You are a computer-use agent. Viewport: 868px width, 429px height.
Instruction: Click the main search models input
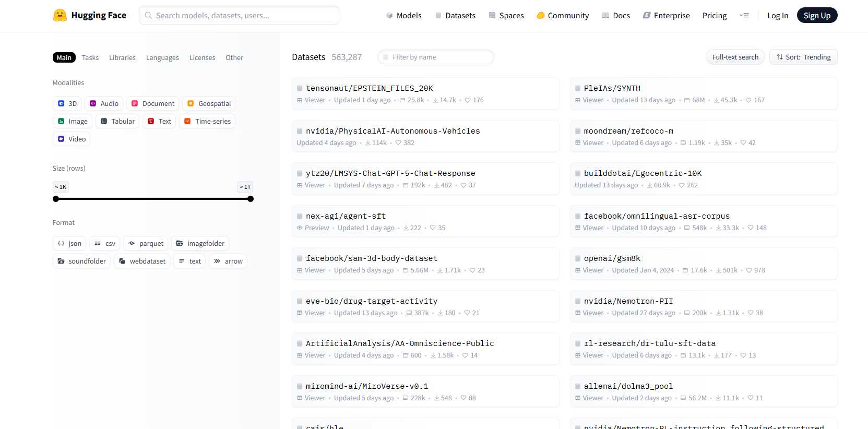[239, 15]
